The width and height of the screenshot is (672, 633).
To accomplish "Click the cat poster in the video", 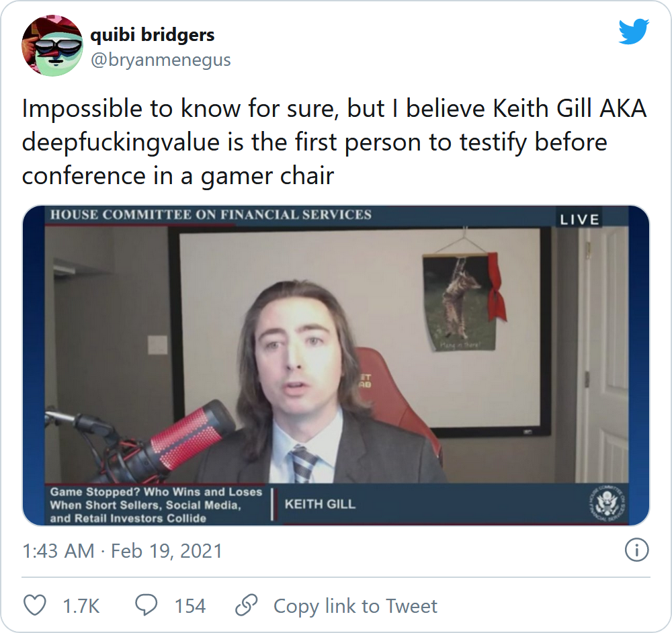I will click(459, 300).
